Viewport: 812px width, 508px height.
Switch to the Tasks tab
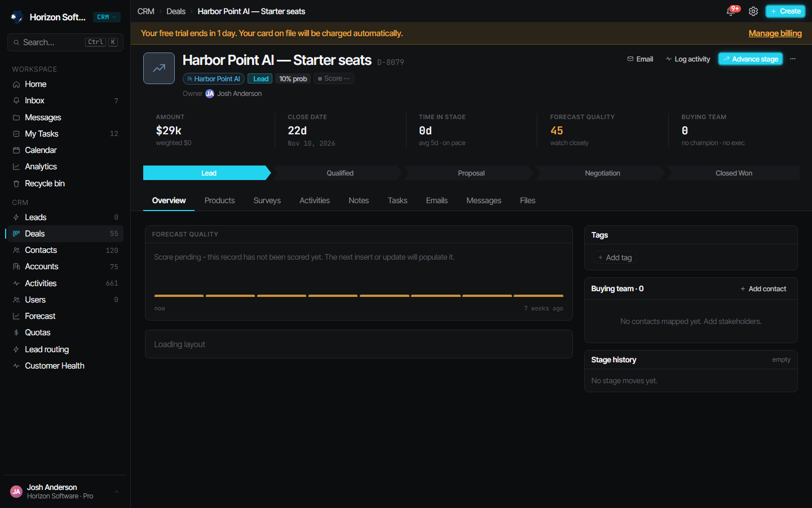click(398, 200)
